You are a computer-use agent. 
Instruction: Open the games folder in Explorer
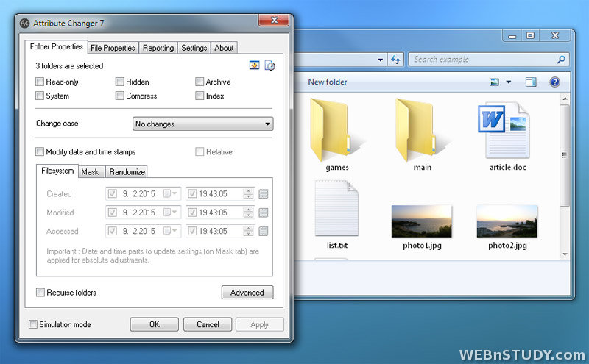pos(336,135)
